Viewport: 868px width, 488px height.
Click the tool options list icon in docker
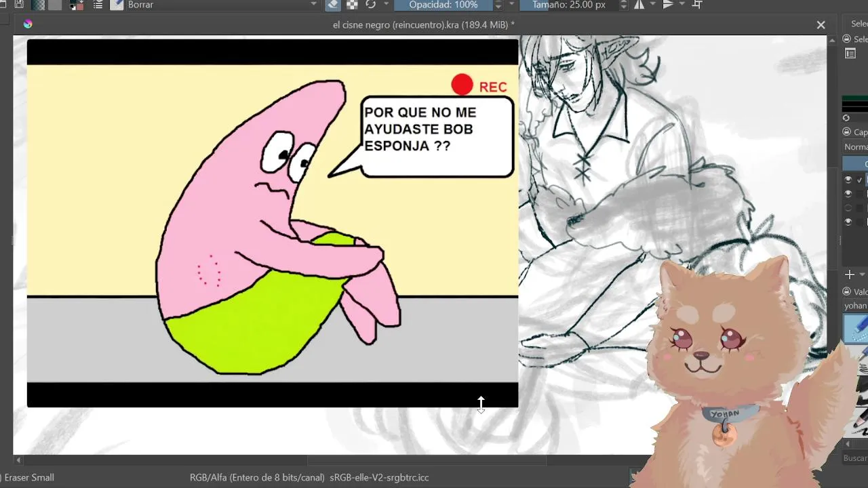coord(850,54)
